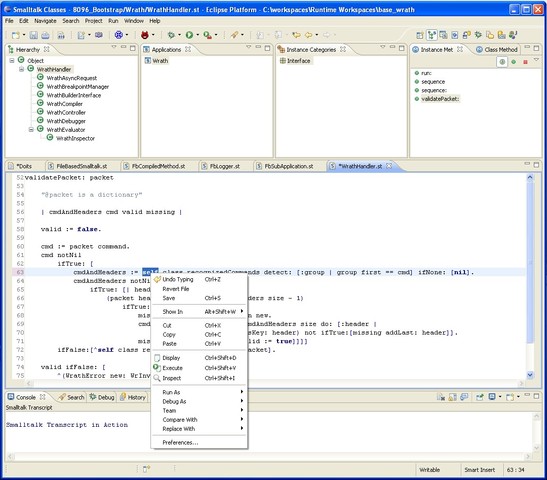Click the red devil-face toolbar icon
Viewport: 547px width, 480px height.
[145, 35]
